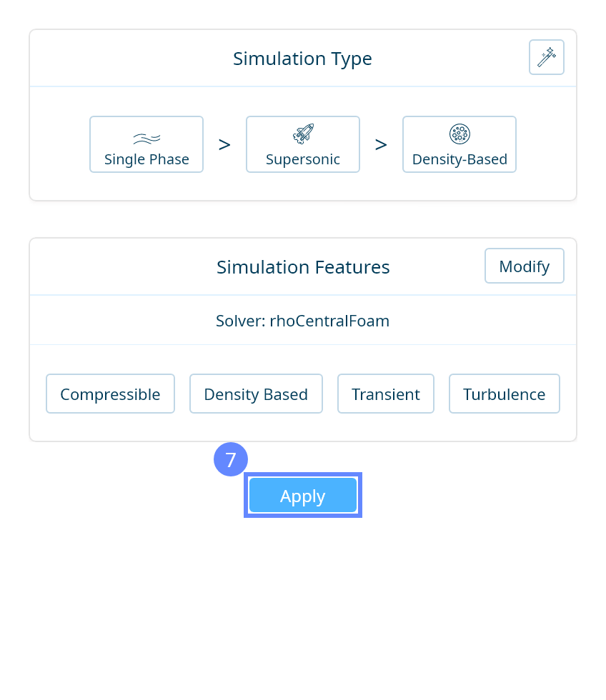Screen dimensions: 606x700
Task: Click the Simulation Type heading
Action: pos(302,59)
